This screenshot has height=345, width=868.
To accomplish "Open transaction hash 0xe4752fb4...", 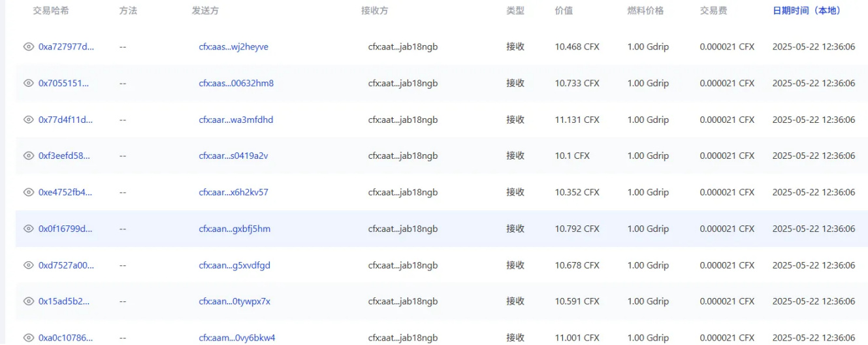I will (65, 193).
